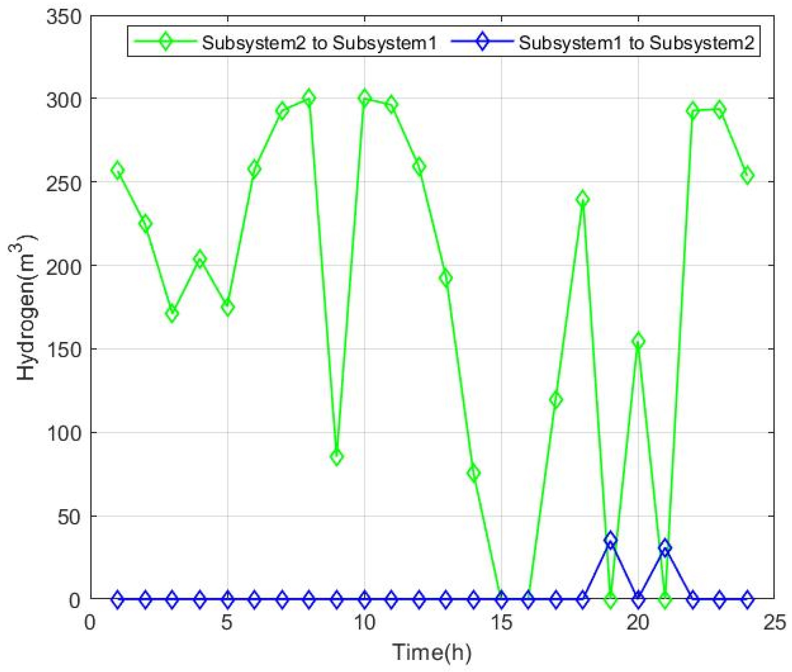Image resolution: width=792 pixels, height=672 pixels.
Task: Click the blue peak marker at hour 21
Action: (665, 547)
